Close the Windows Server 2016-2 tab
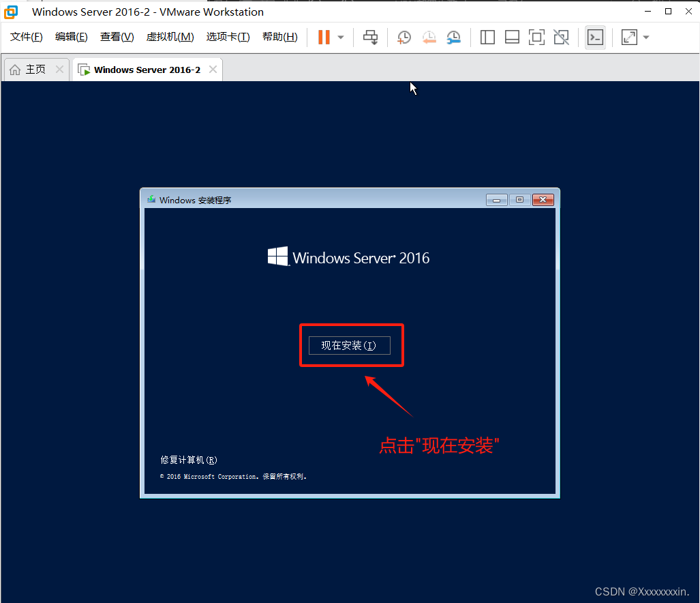Image resolution: width=700 pixels, height=603 pixels. pos(213,69)
